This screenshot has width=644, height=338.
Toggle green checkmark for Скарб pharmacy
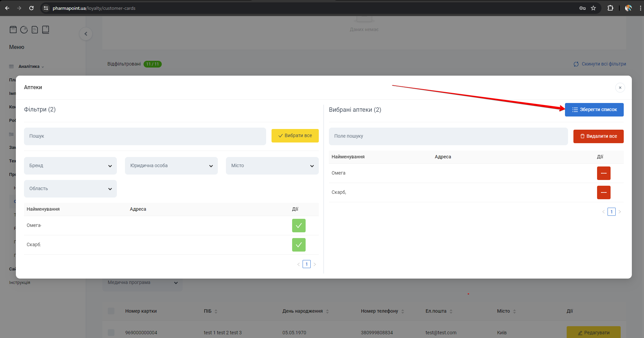299,245
